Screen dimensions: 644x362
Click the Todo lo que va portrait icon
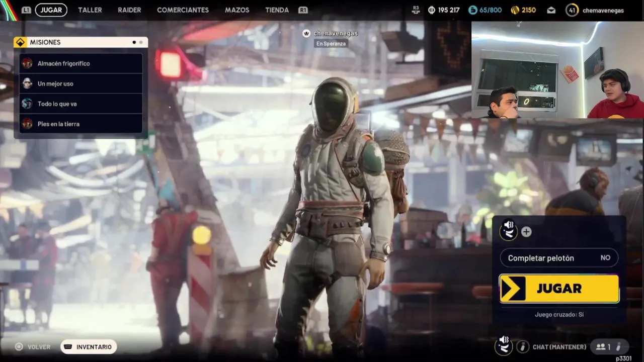pyautogui.click(x=27, y=104)
